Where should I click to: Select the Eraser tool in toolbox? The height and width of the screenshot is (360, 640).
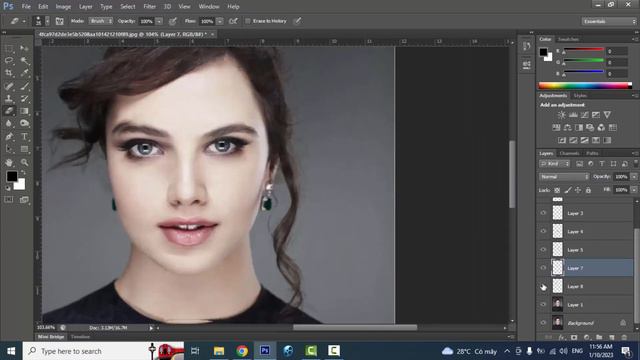click(x=9, y=111)
